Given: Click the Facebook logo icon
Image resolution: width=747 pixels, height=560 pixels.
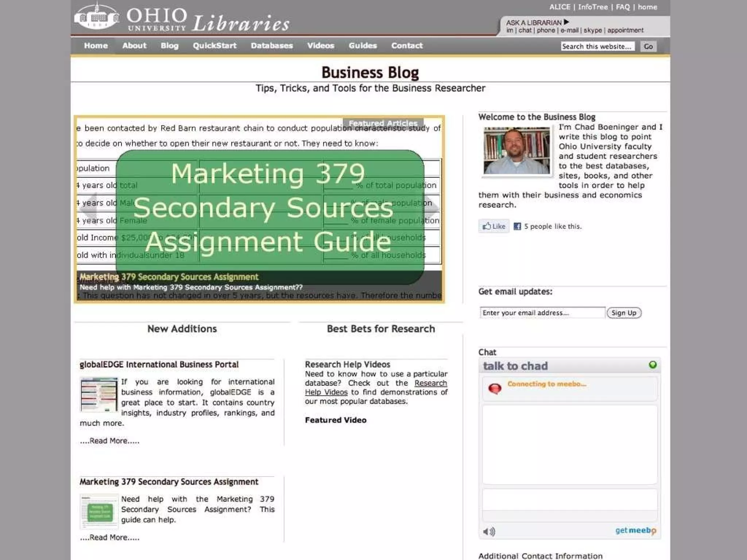Looking at the screenshot, I should (x=517, y=226).
